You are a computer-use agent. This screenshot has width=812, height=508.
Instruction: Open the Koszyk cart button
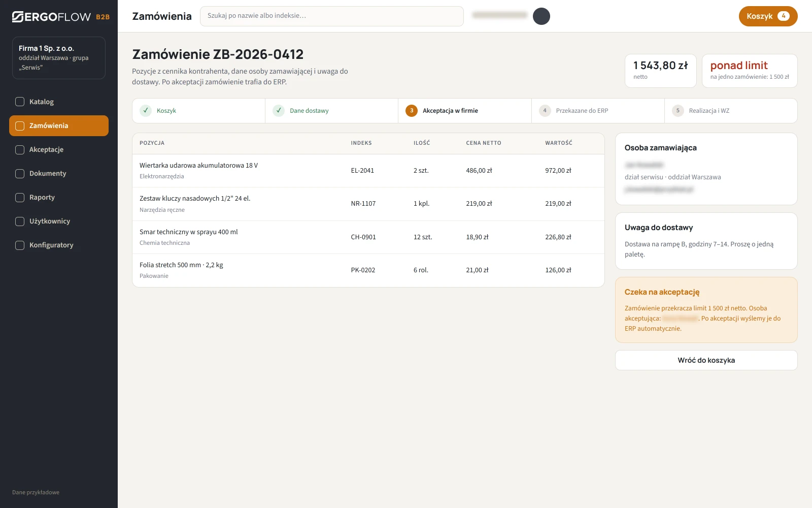pos(768,16)
